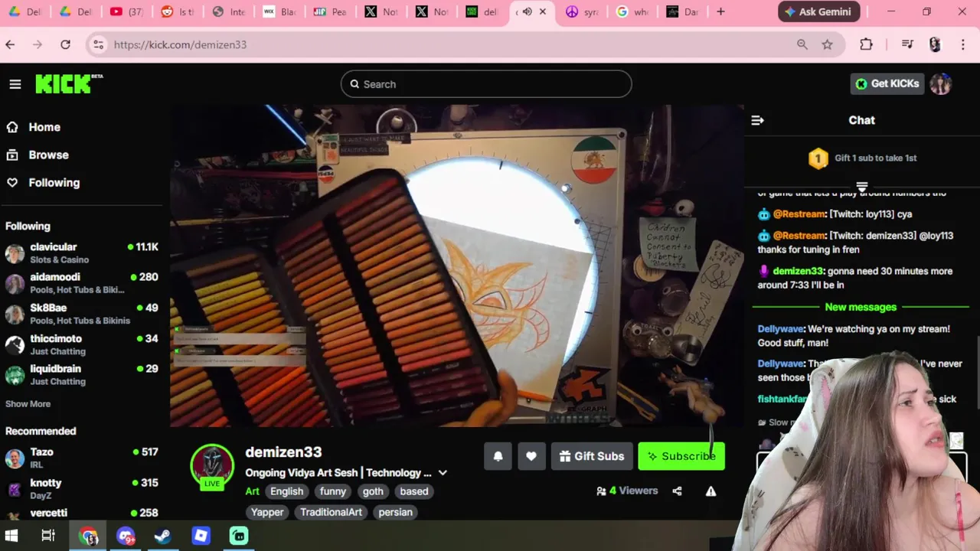980x551 pixels.
Task: Open the user profile avatar menu
Action: click(x=941, y=84)
